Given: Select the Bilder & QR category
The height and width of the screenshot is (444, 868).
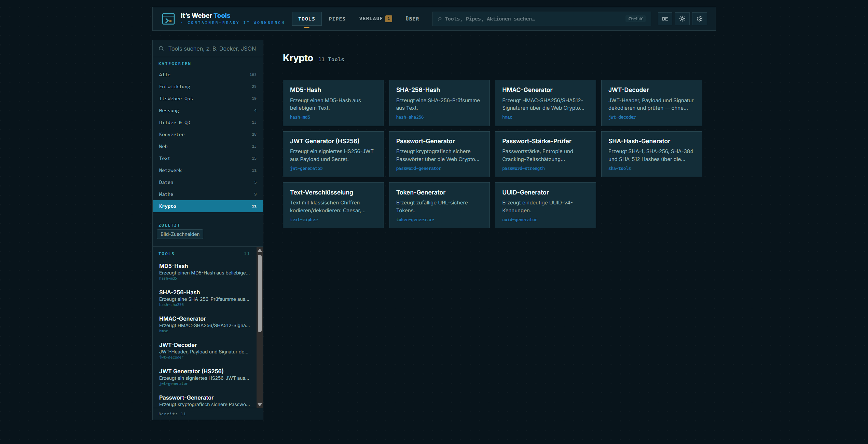Looking at the screenshot, I should click(208, 122).
